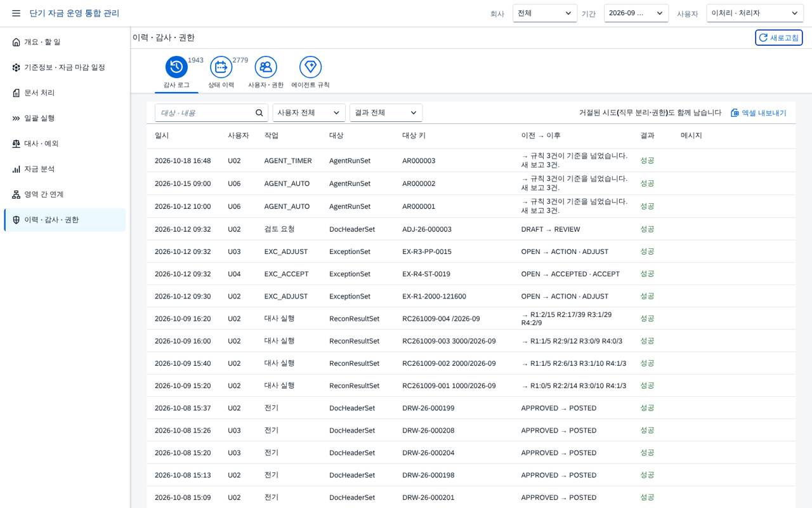Go to 개요 · 할 일 menu
The height and width of the screenshot is (508, 812).
[x=65, y=42]
